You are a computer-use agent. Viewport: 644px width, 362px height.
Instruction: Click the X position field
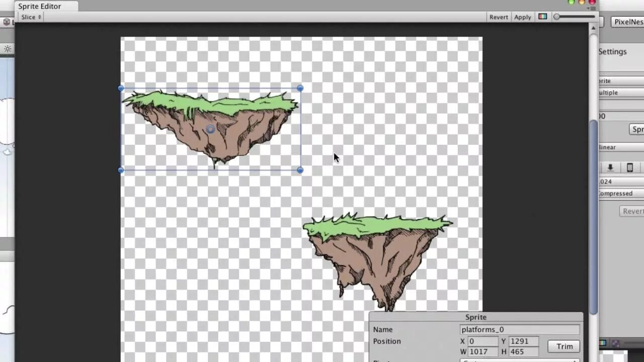pyautogui.click(x=483, y=341)
